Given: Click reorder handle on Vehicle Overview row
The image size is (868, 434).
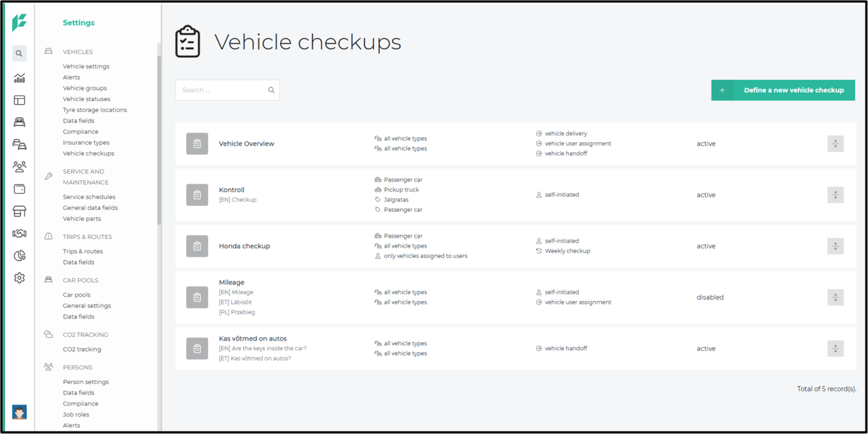Looking at the screenshot, I should 835,144.
